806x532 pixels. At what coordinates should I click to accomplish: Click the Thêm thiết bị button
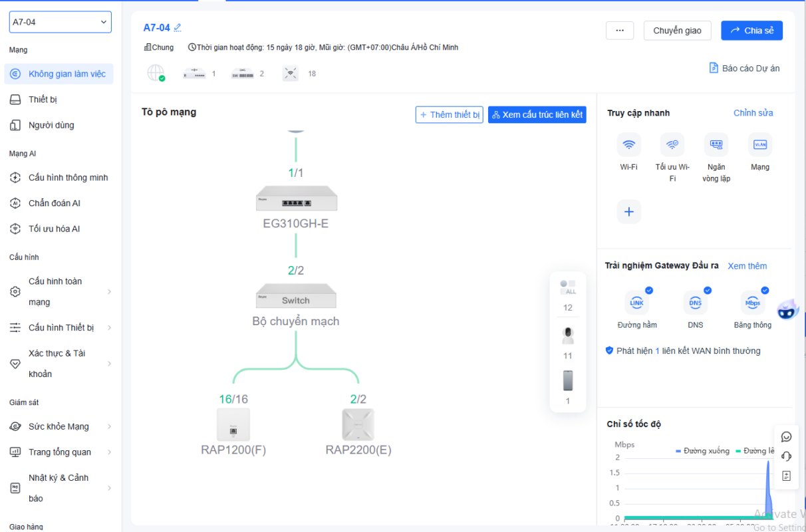click(x=450, y=114)
